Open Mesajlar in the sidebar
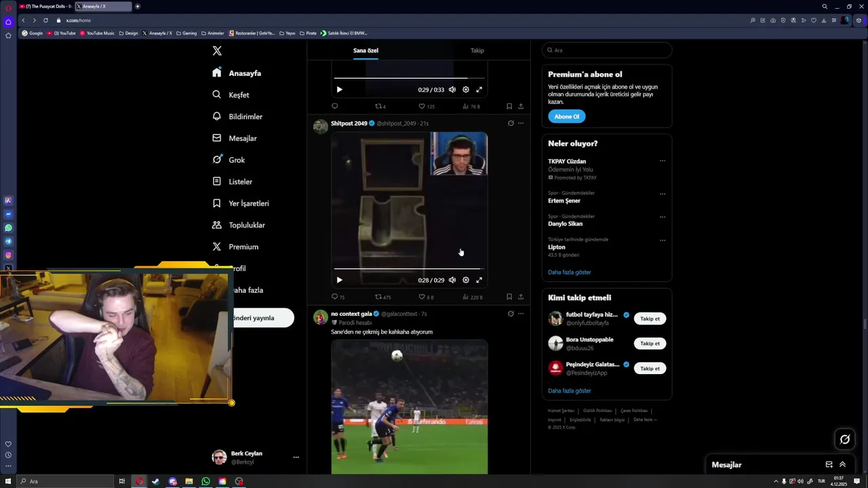This screenshot has width=868, height=488. (x=235, y=138)
